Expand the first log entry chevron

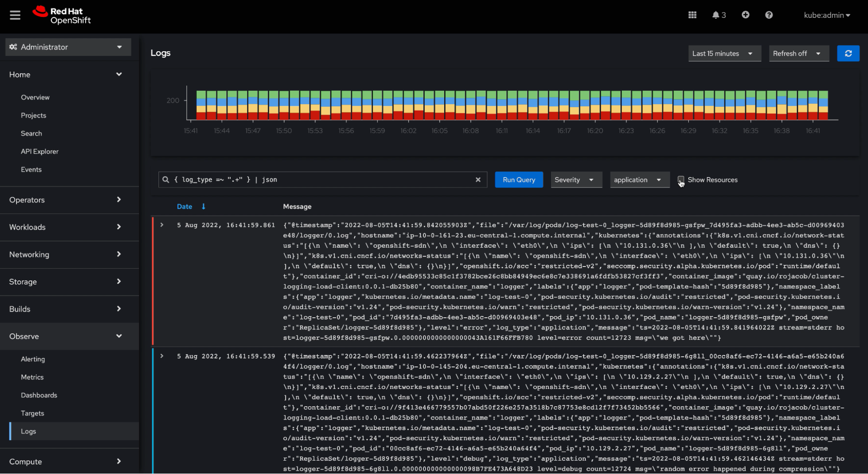[162, 224]
